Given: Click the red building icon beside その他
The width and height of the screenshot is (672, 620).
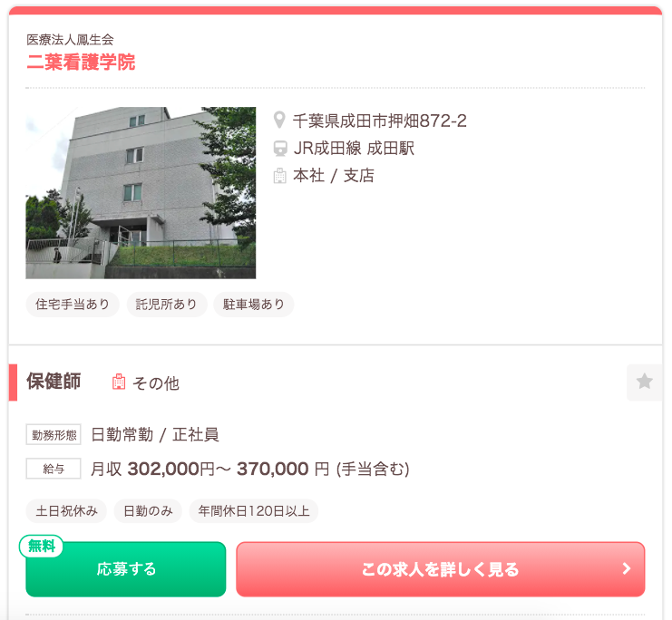Looking at the screenshot, I should coord(119,382).
